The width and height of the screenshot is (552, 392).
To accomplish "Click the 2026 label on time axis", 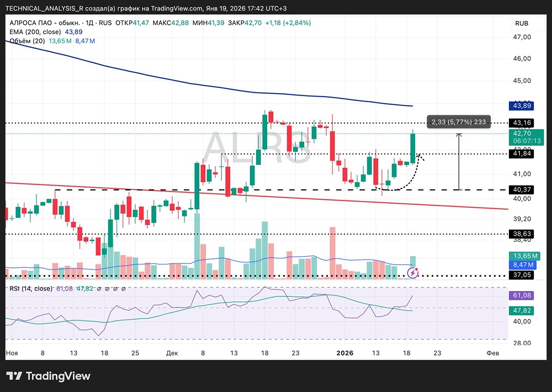I will pos(344,353).
